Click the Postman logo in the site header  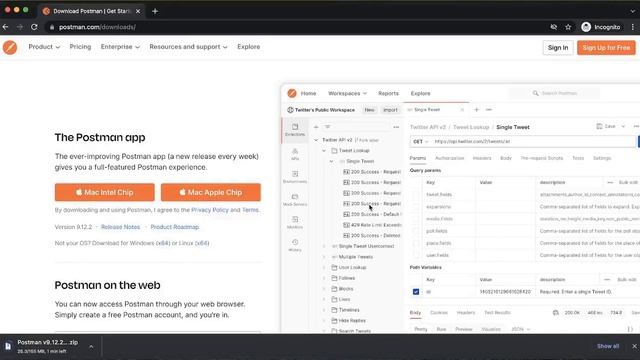10,47
